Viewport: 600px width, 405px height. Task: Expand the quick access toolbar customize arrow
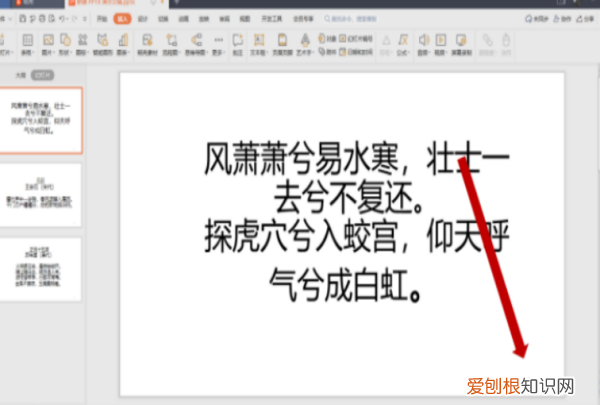tap(85, 18)
